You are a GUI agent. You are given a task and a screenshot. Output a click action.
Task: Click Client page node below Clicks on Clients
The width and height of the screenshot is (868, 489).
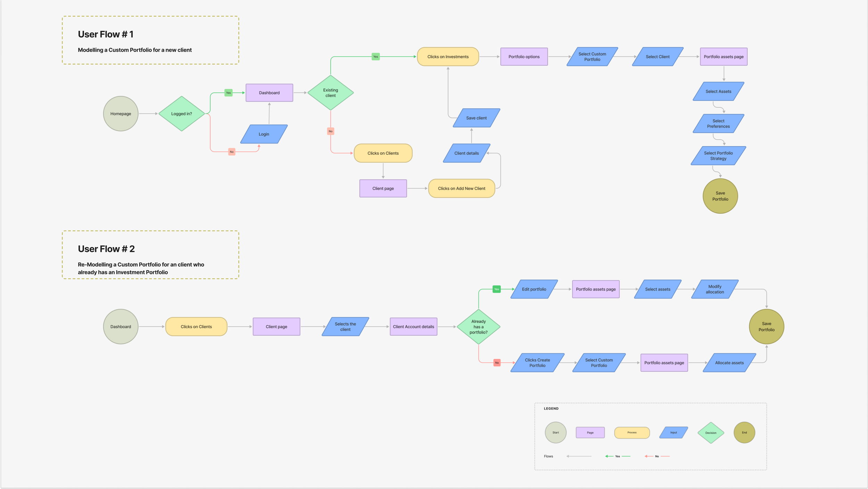pos(383,188)
